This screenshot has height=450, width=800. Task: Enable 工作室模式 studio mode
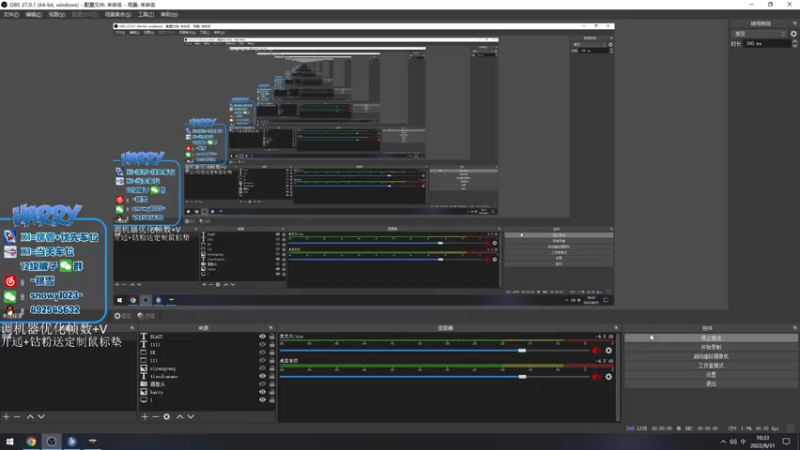tap(711, 365)
